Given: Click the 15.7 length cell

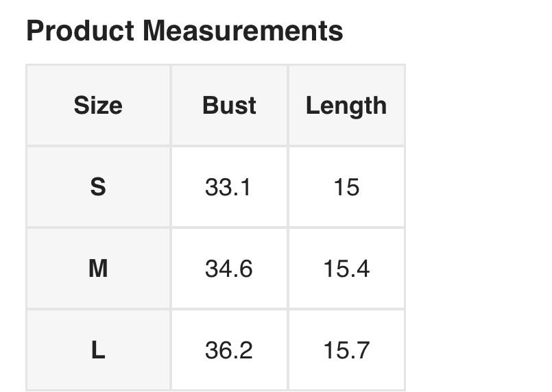Looking at the screenshot, I should point(346,350).
